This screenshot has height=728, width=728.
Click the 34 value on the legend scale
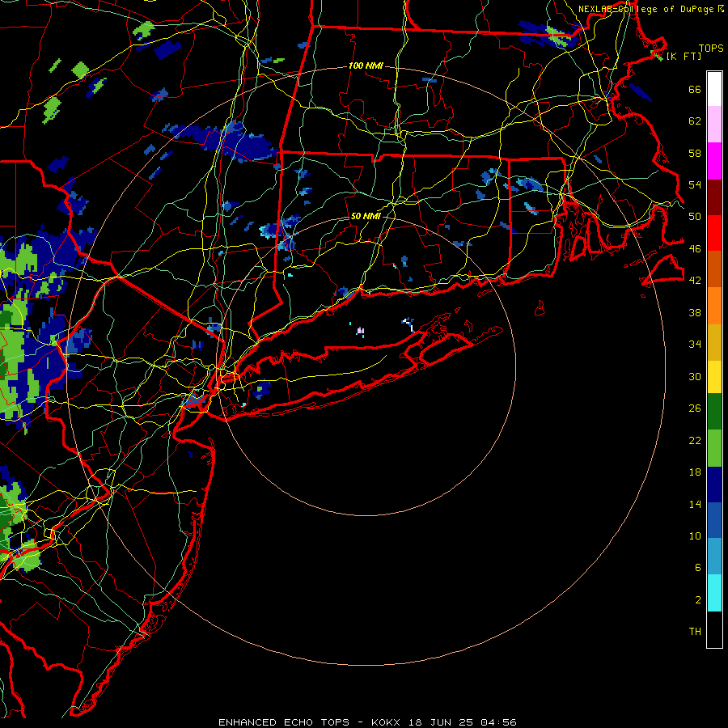(695, 345)
